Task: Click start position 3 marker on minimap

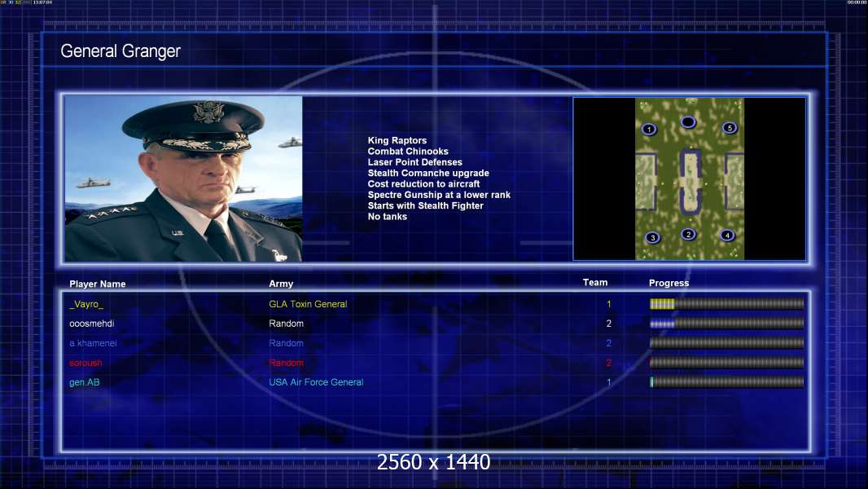Action: (x=653, y=238)
